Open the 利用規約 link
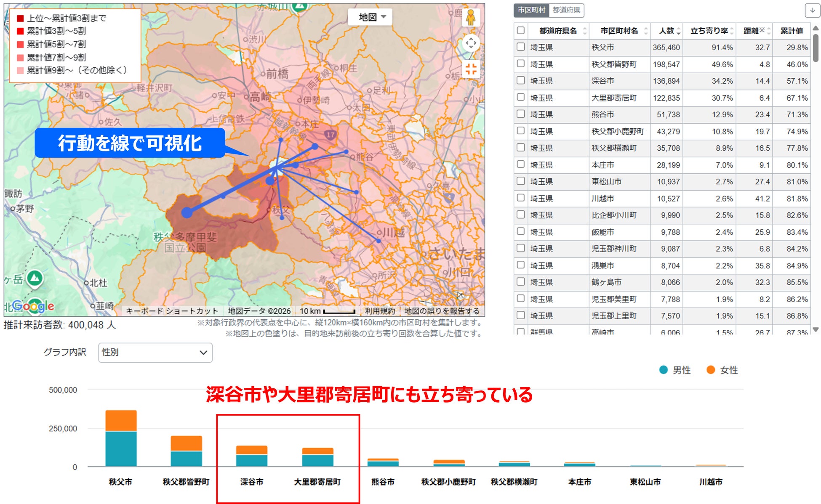Viewport: 821px width, 504px height. click(379, 311)
